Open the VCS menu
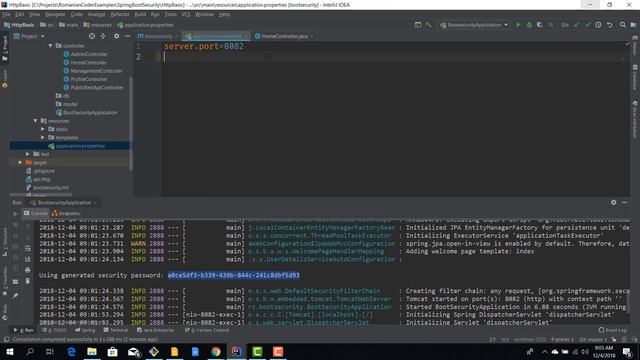Screen dimensions: 640x360 coord(186,14)
